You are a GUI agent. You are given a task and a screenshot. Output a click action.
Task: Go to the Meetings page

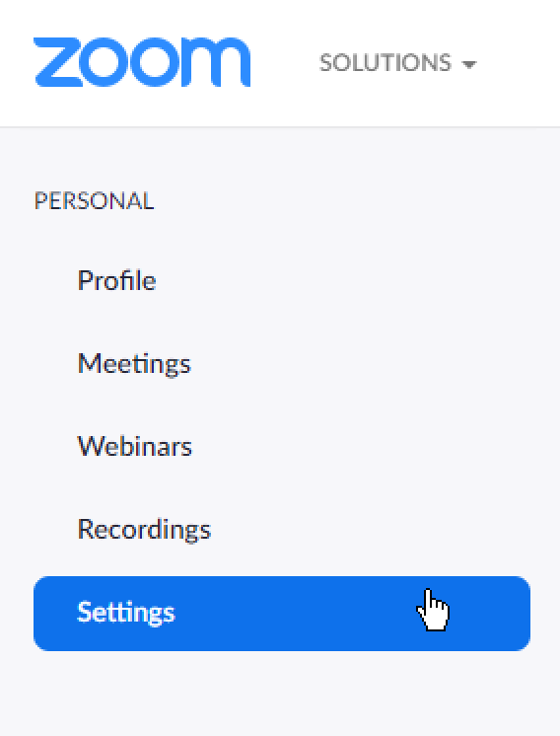pyautogui.click(x=134, y=364)
